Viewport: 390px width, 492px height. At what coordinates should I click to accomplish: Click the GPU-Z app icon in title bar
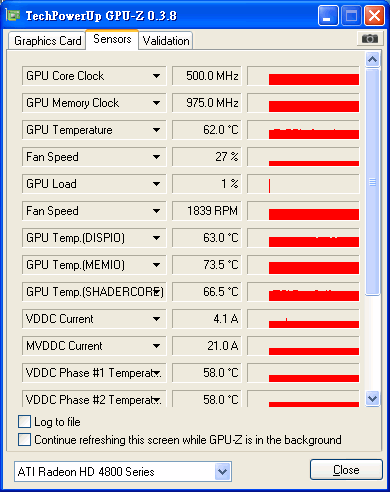click(13, 15)
